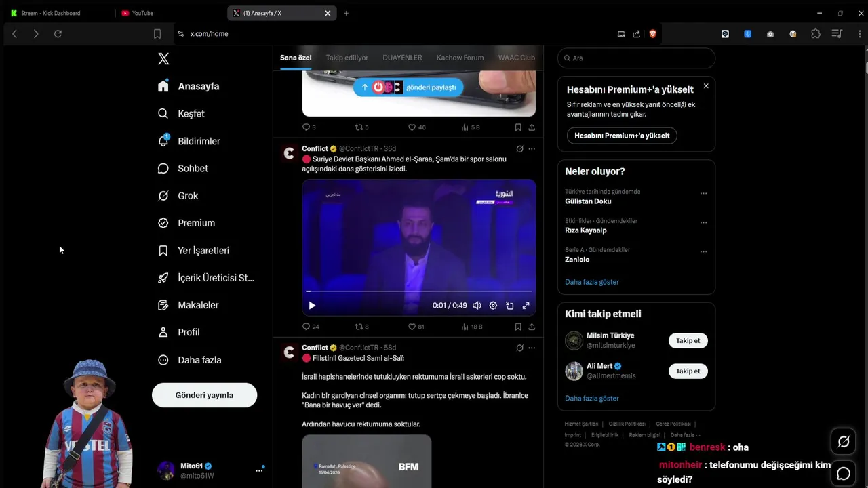Open Grok action on 58d Conflict post

[519, 348]
